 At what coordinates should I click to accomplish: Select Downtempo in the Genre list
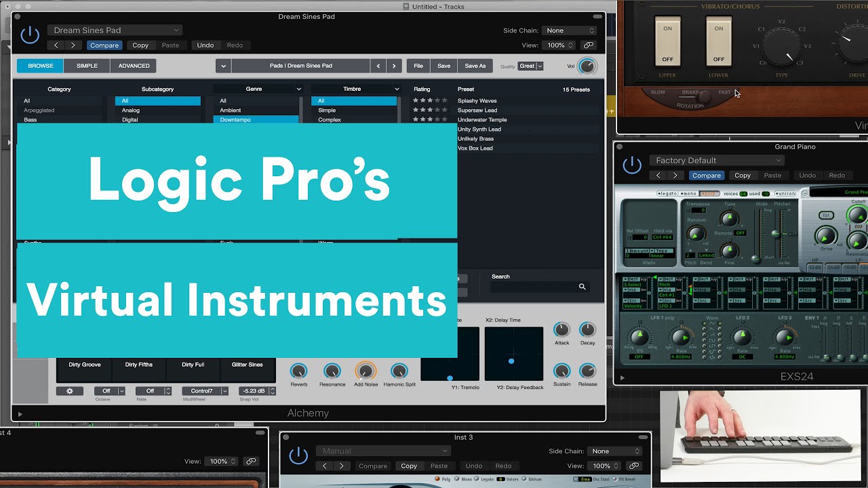pyautogui.click(x=256, y=119)
